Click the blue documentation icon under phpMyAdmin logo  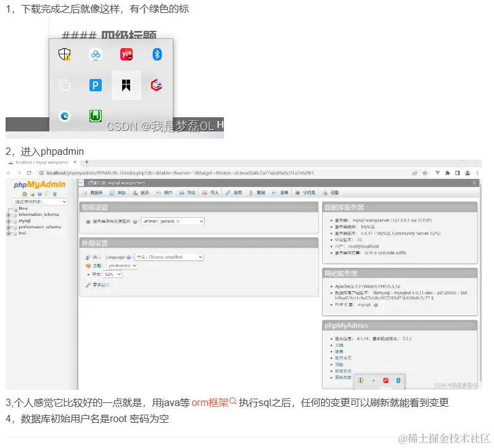[39, 194]
